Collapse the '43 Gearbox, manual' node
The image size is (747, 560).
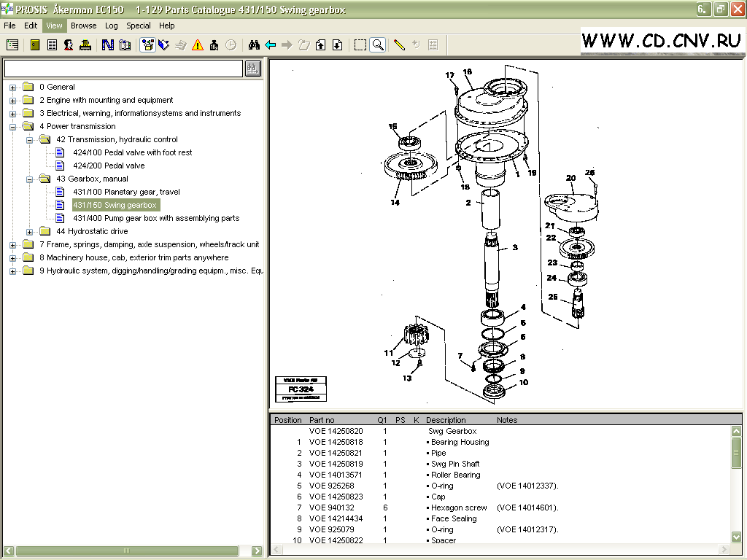point(29,179)
